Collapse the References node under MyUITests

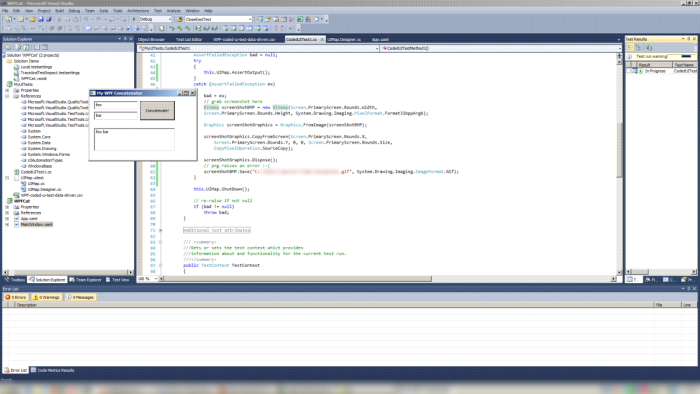(x=7, y=96)
